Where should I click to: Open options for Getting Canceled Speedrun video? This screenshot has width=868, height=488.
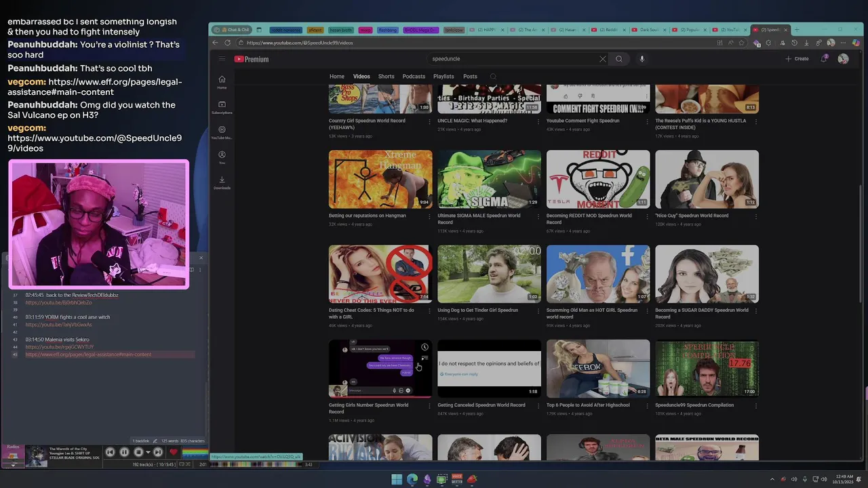(x=538, y=406)
